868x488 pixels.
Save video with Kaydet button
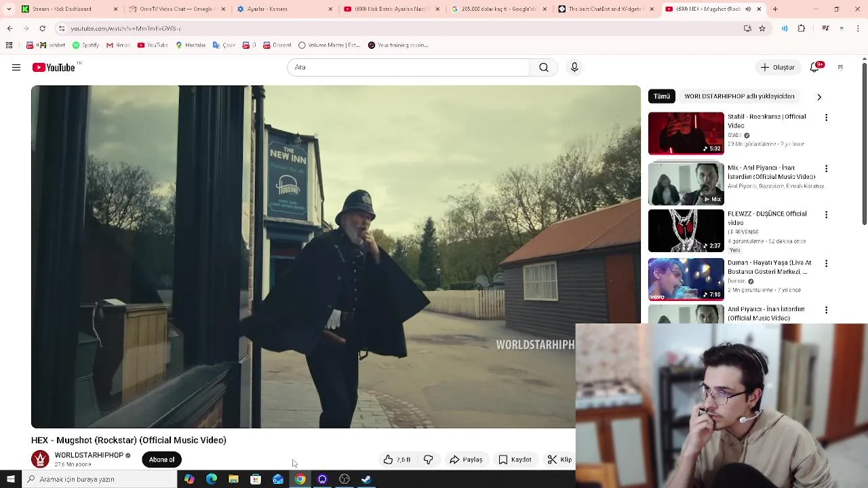click(515, 460)
